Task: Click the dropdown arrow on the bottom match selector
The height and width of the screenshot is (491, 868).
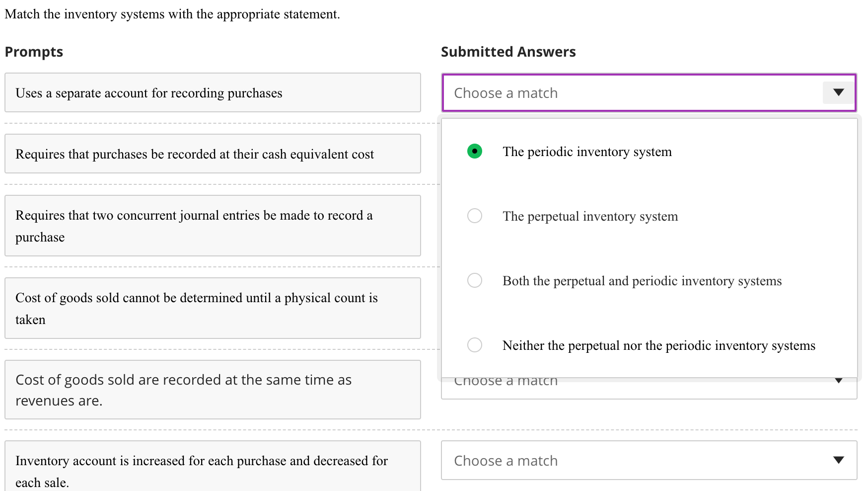Action: click(839, 460)
